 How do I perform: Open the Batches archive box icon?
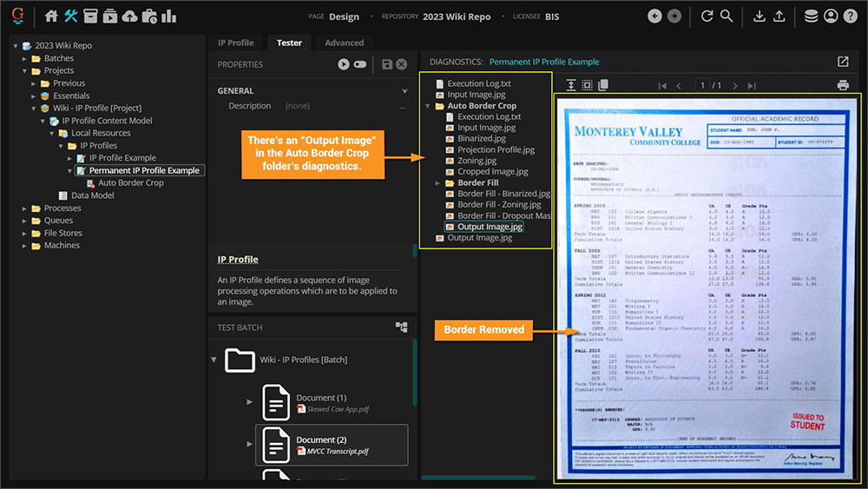(x=90, y=16)
